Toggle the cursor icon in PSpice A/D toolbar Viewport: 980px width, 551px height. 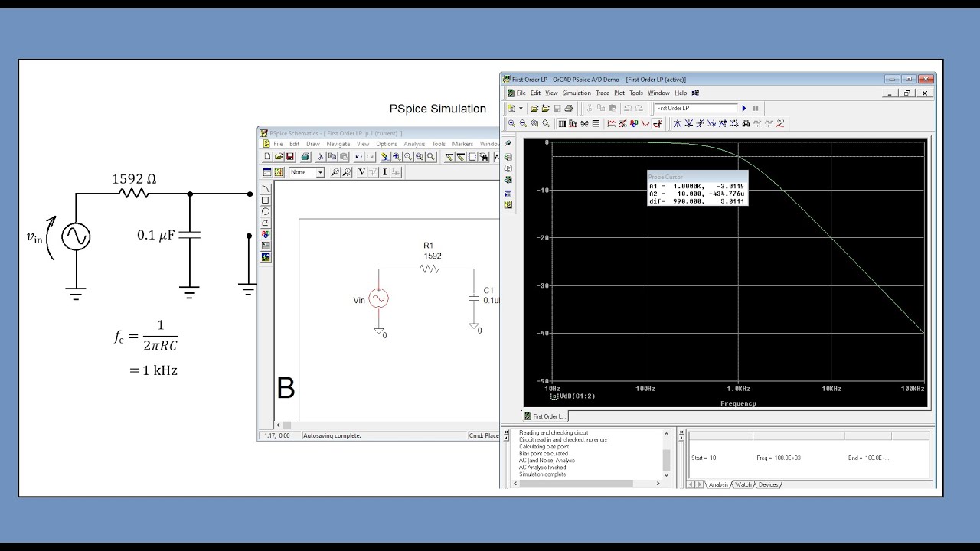(x=657, y=123)
